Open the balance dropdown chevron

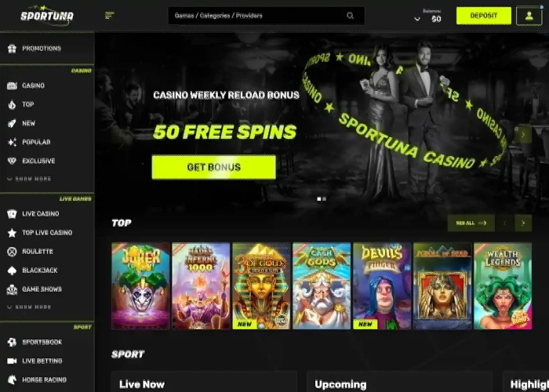pos(417,19)
